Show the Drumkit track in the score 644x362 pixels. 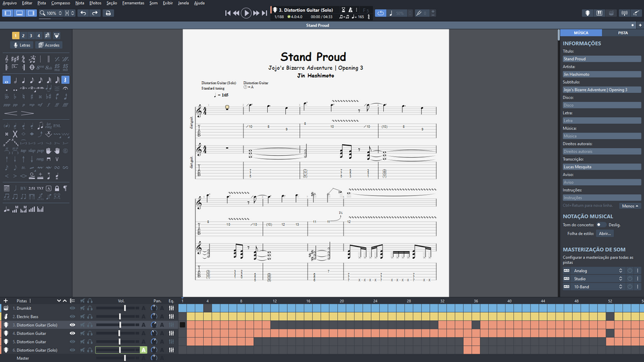click(x=72, y=308)
